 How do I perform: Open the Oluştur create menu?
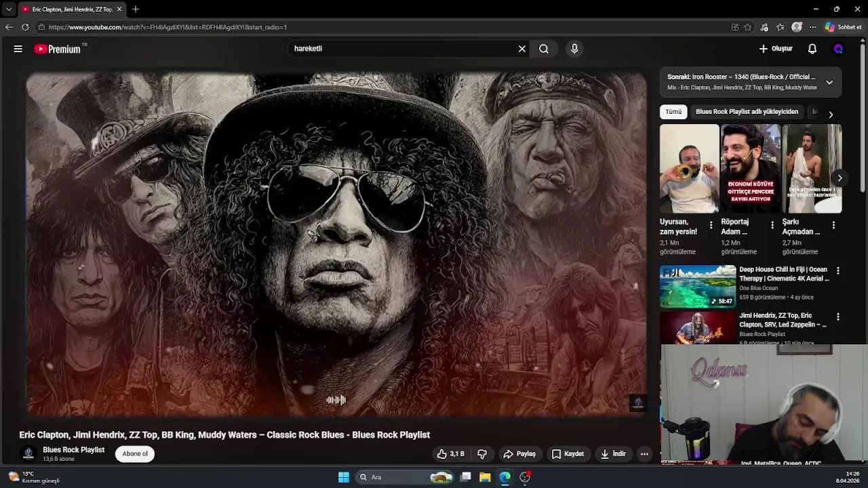776,49
